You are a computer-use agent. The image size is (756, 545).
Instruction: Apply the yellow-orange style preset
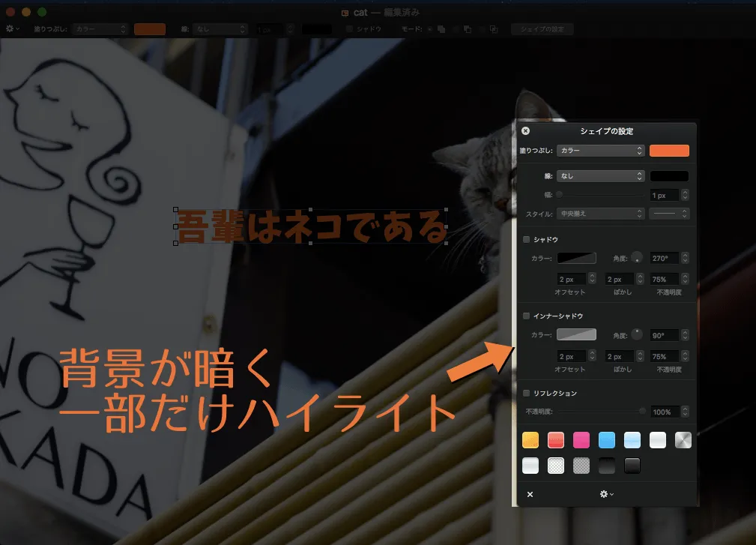tap(530, 440)
